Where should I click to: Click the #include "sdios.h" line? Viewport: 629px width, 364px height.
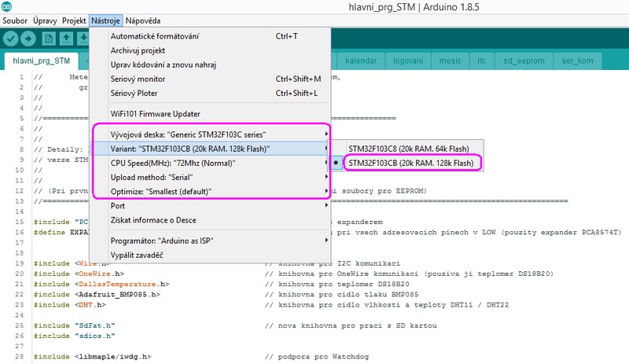(x=75, y=336)
